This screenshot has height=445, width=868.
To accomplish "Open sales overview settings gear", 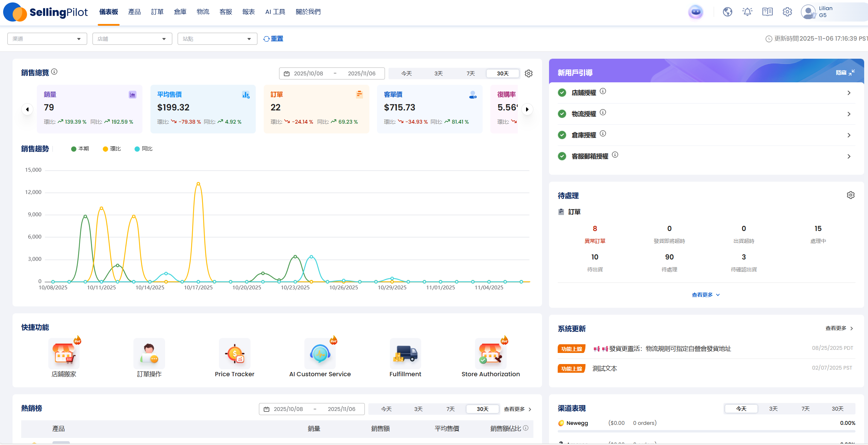I will pyautogui.click(x=529, y=74).
